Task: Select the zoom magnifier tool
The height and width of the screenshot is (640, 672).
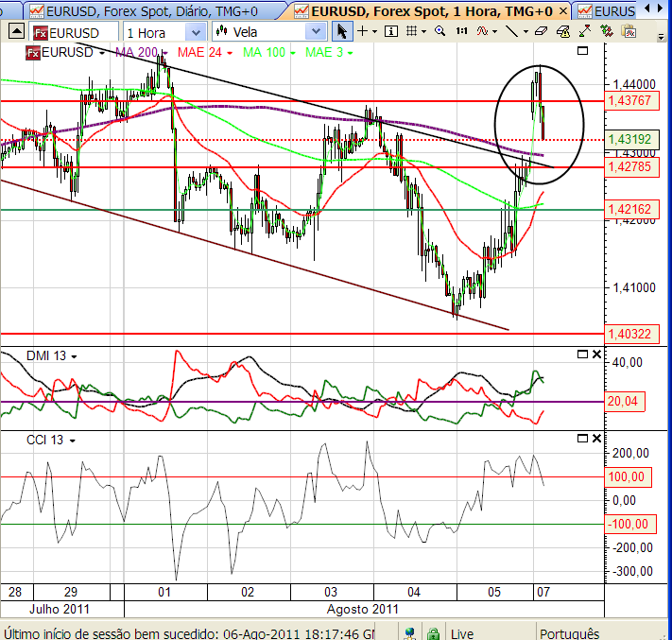Action: [439, 31]
